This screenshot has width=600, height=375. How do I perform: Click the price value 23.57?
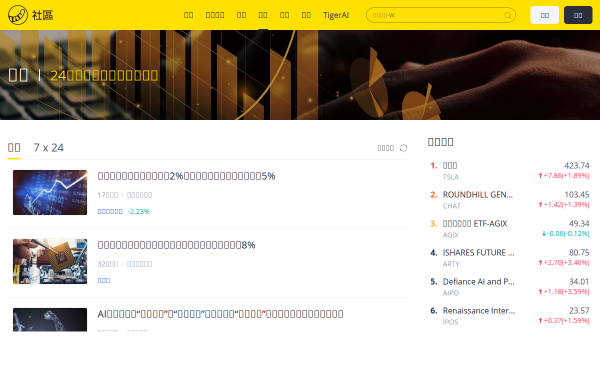click(x=579, y=310)
